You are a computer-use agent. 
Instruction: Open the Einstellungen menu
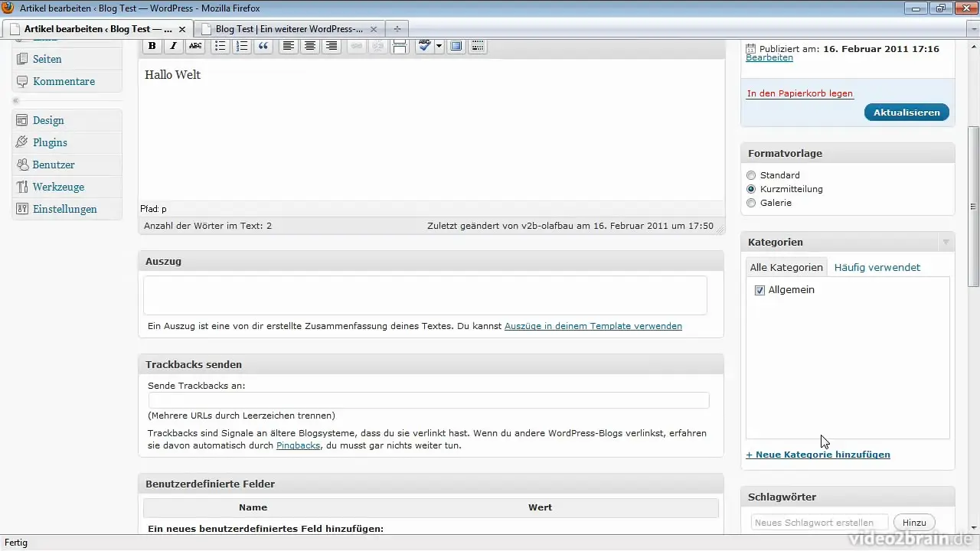coord(65,209)
